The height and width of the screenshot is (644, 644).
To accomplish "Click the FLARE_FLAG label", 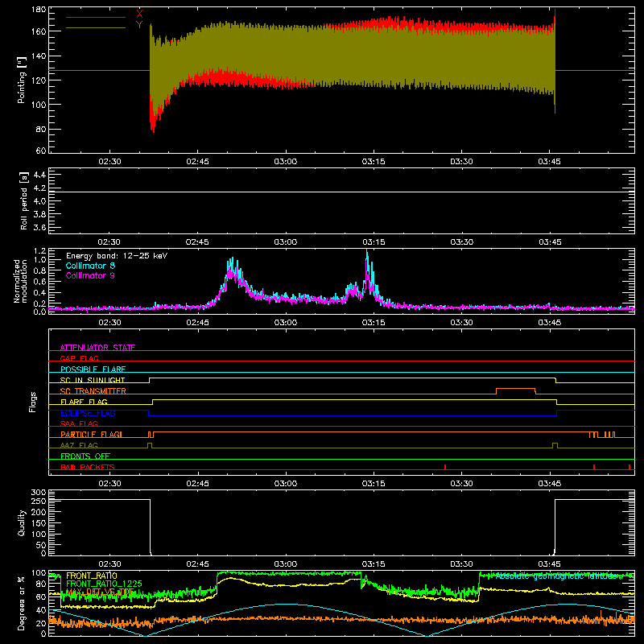I will click(x=84, y=402).
